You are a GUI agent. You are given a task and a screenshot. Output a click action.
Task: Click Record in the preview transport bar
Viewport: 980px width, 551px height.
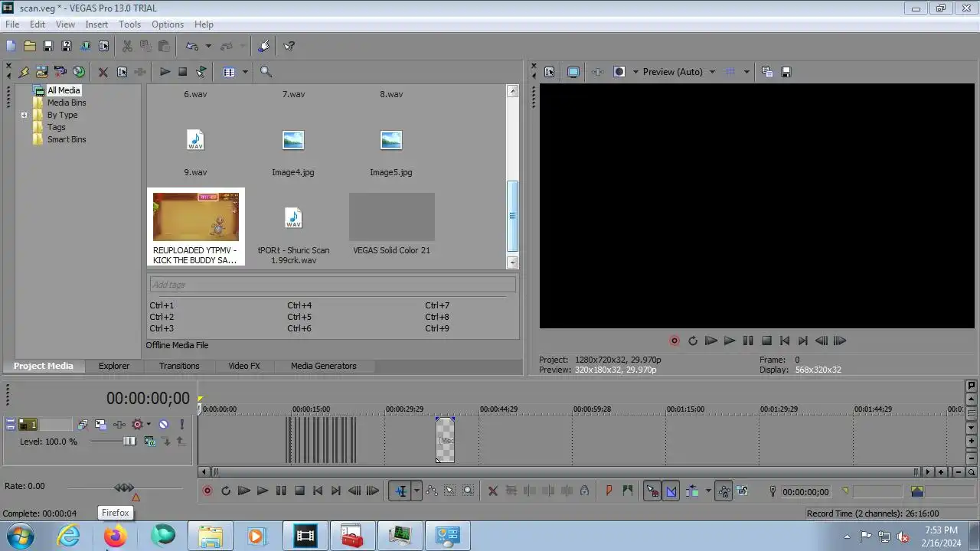click(x=675, y=341)
